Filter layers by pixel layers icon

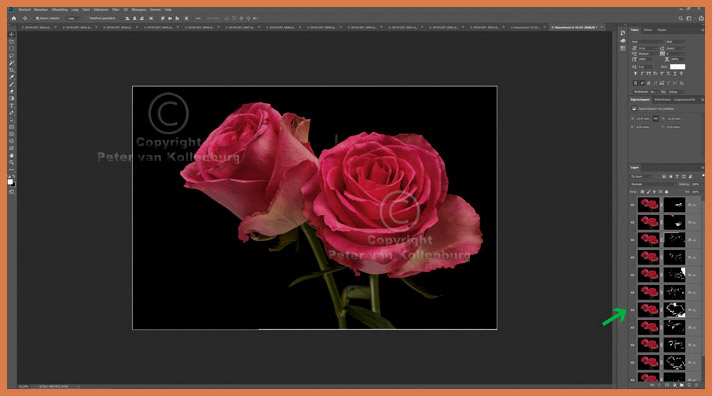tap(664, 176)
